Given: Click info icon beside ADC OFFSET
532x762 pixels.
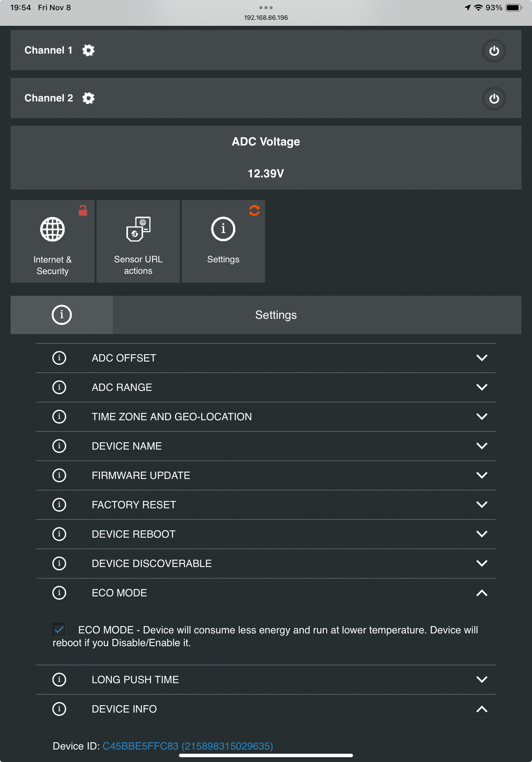Looking at the screenshot, I should [x=59, y=358].
